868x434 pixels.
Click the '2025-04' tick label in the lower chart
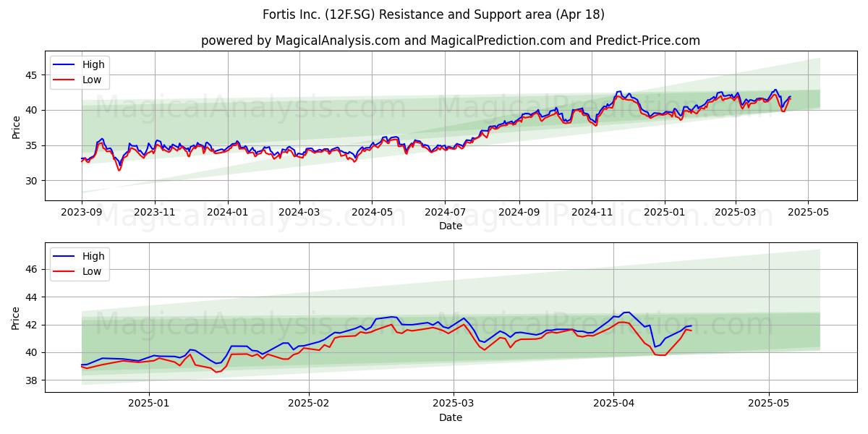(x=613, y=404)
